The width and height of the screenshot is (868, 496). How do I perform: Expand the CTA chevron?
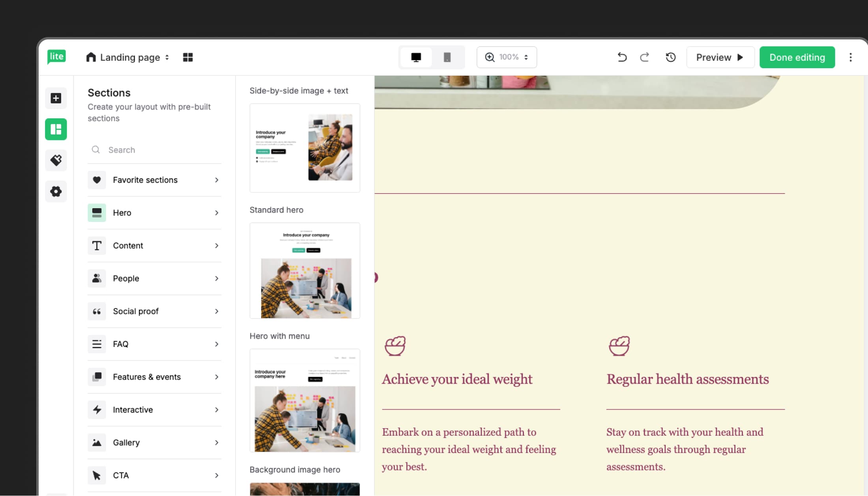click(x=217, y=475)
